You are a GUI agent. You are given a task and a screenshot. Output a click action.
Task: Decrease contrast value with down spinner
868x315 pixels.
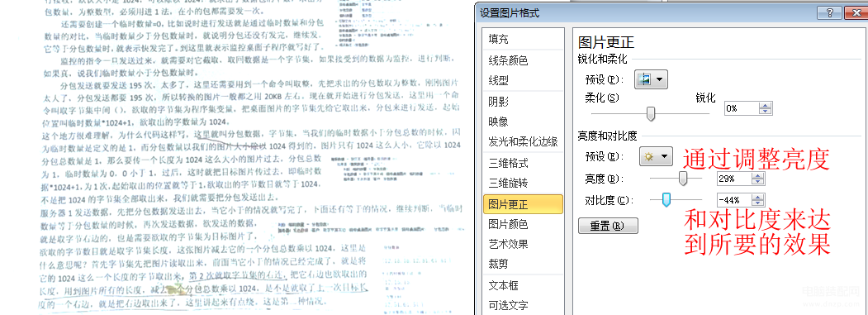click(x=758, y=203)
